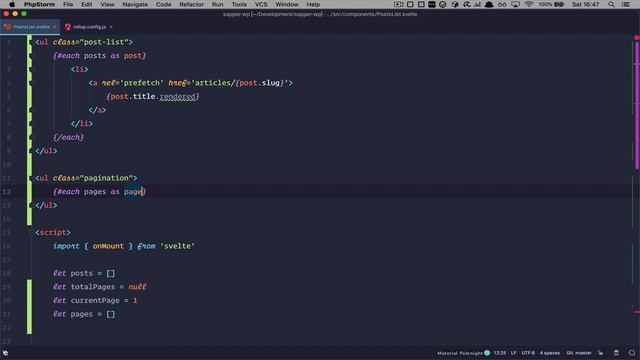640x360 pixels.
Task: Click the glasses menu bar icon
Action: point(502,4)
